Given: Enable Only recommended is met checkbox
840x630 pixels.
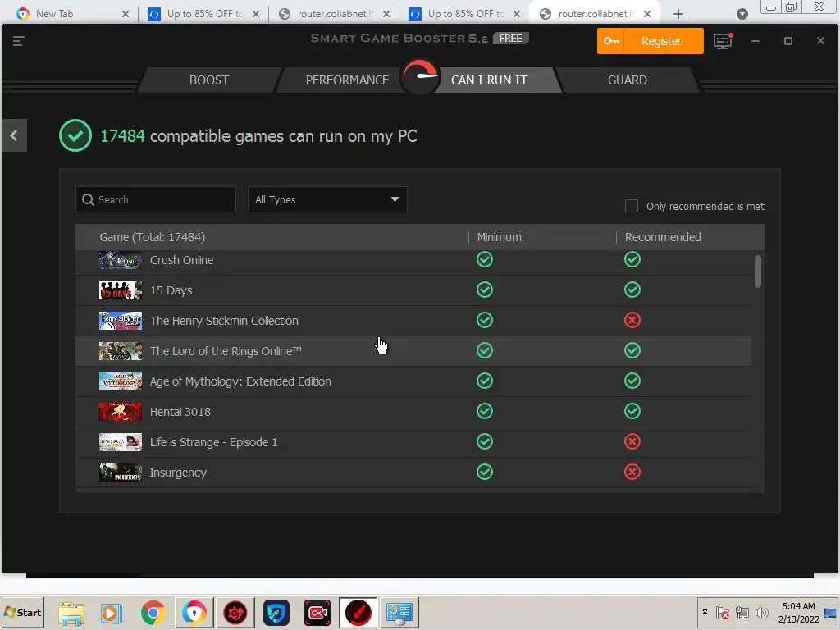Looking at the screenshot, I should coord(632,206).
